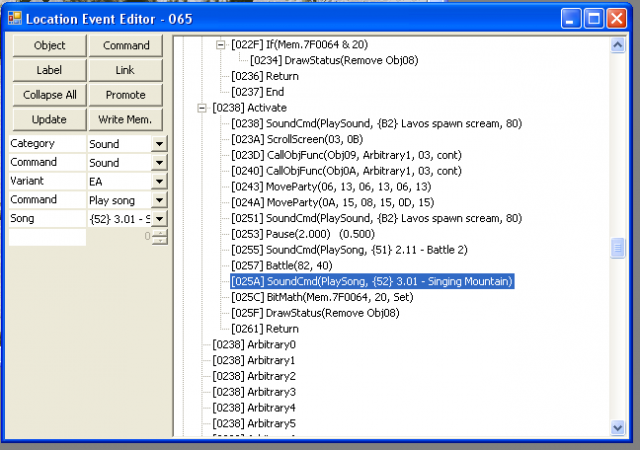Open the Play song command dropdown
Screen dimensions: 640x450
[x=158, y=200]
